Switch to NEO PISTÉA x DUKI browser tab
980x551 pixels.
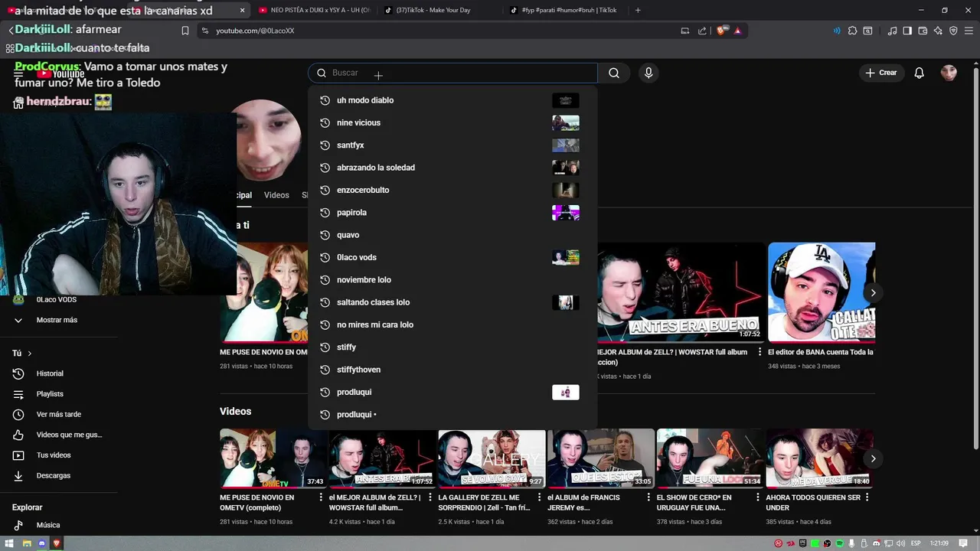[314, 10]
